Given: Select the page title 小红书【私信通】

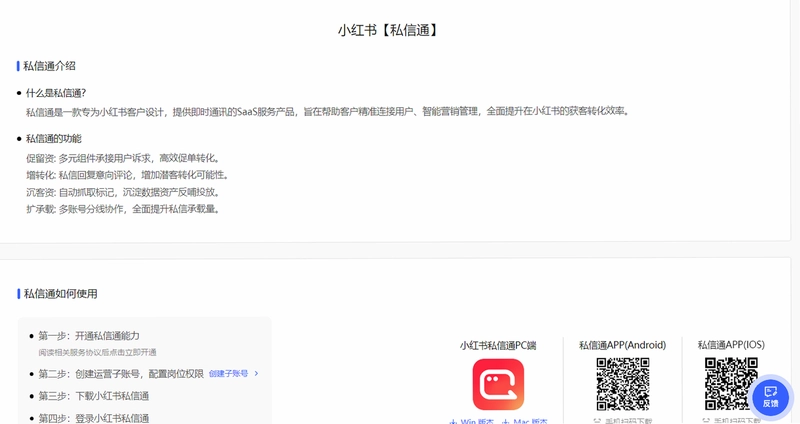Looking at the screenshot, I should point(388,30).
